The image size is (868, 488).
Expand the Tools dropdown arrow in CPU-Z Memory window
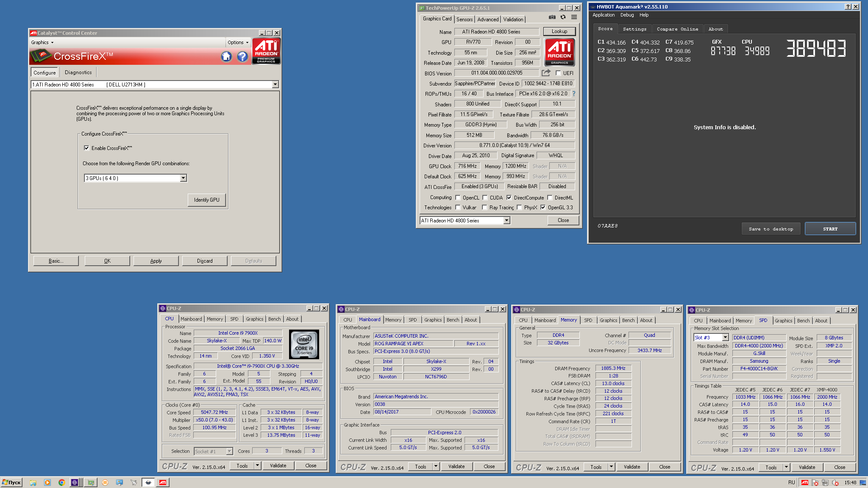(611, 467)
